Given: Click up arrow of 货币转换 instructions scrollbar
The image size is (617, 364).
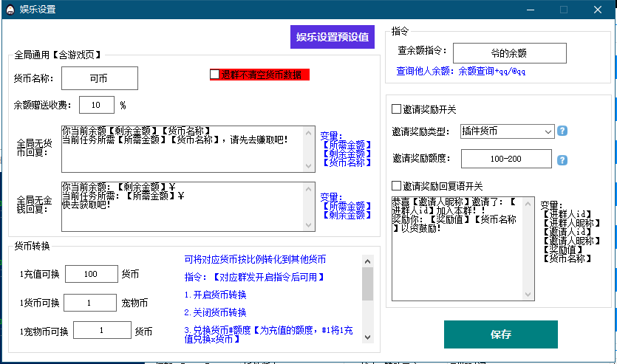Looking at the screenshot, I should [367, 261].
